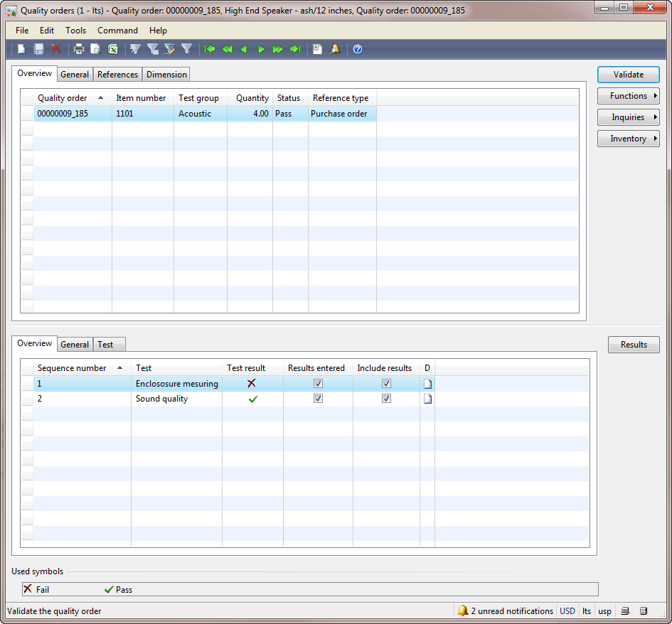Validate the quality order
This screenshot has width=672, height=624.
[x=628, y=74]
